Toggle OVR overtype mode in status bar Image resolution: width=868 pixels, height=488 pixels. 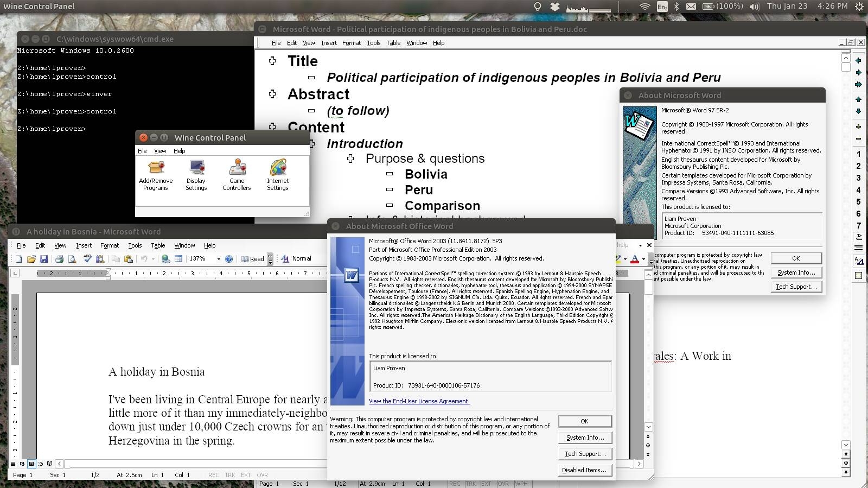(x=263, y=475)
